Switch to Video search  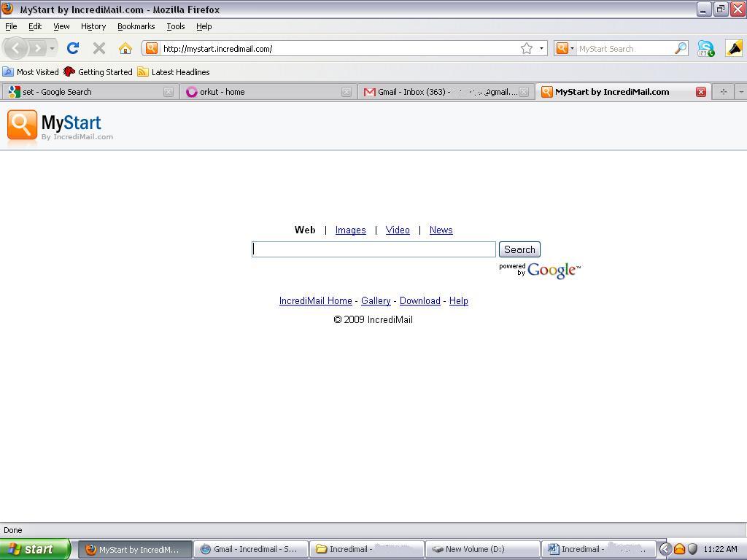(x=398, y=230)
